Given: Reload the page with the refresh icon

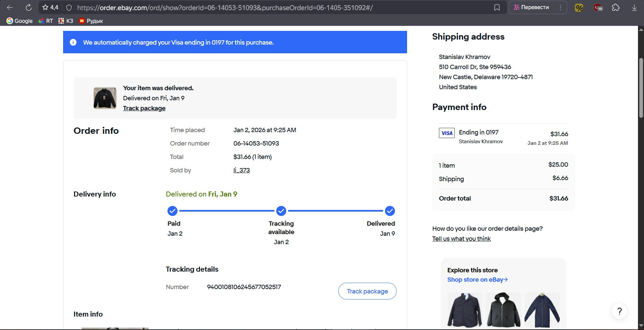Looking at the screenshot, I should coord(29,7).
